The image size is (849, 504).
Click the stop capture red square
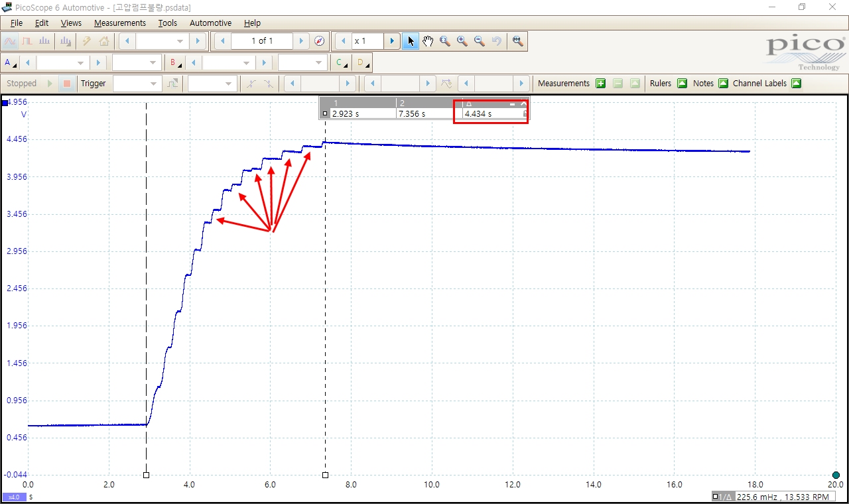66,84
